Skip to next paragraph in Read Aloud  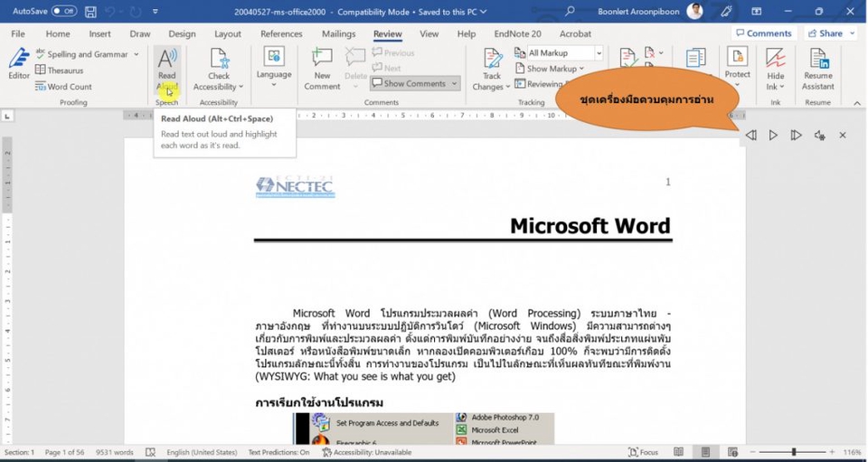click(796, 135)
